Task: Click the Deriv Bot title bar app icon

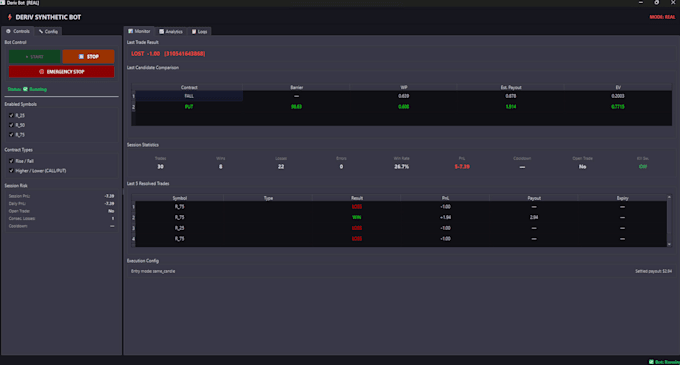Action: pyautogui.click(x=3, y=3)
